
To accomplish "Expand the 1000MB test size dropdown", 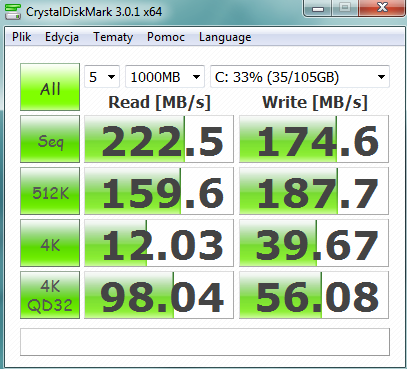I will (165, 77).
